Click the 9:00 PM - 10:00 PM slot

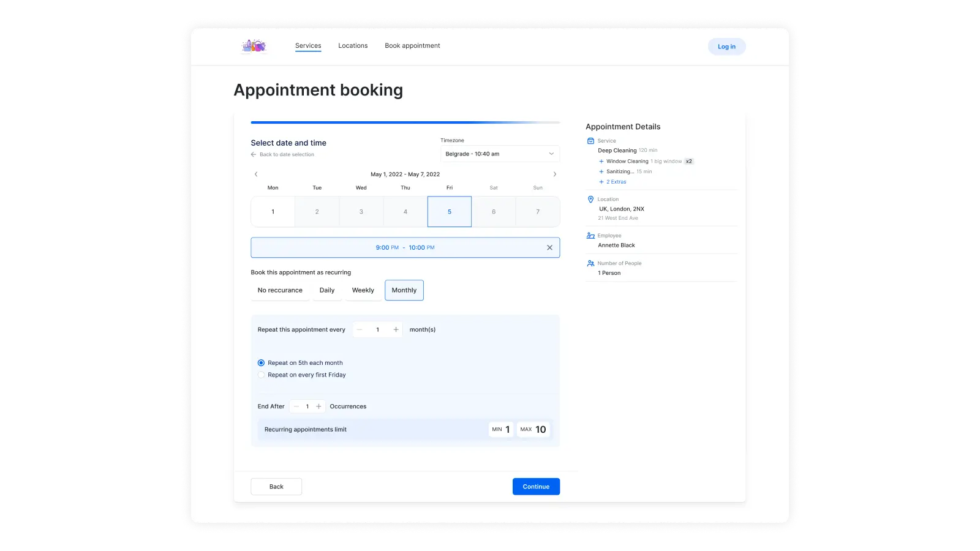(x=405, y=248)
